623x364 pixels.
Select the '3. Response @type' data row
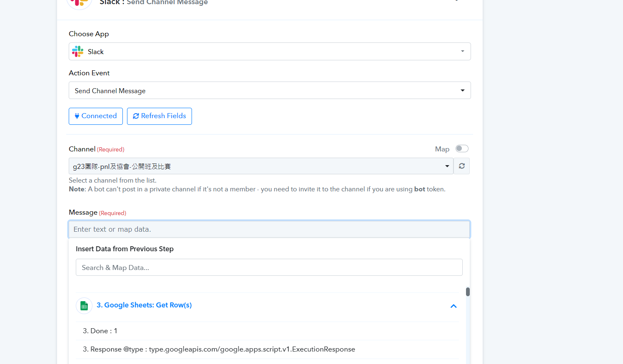(x=267, y=349)
